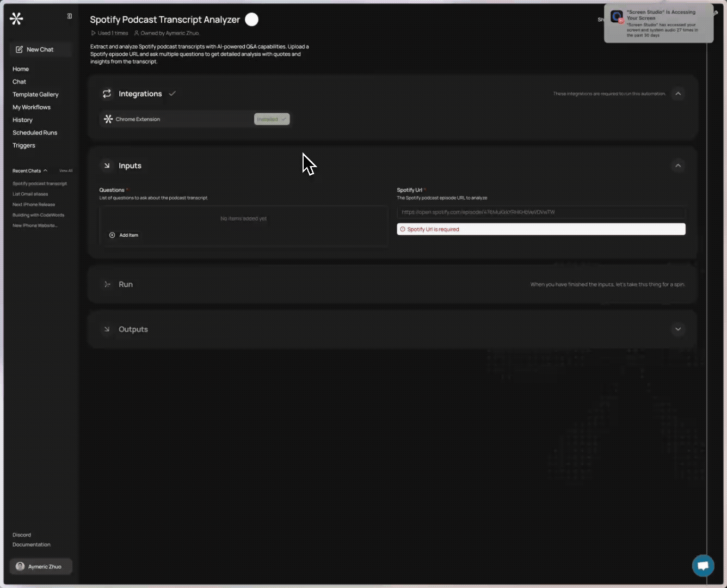Open My Workflows in sidebar
Viewport: 727px width, 588px height.
click(x=32, y=107)
